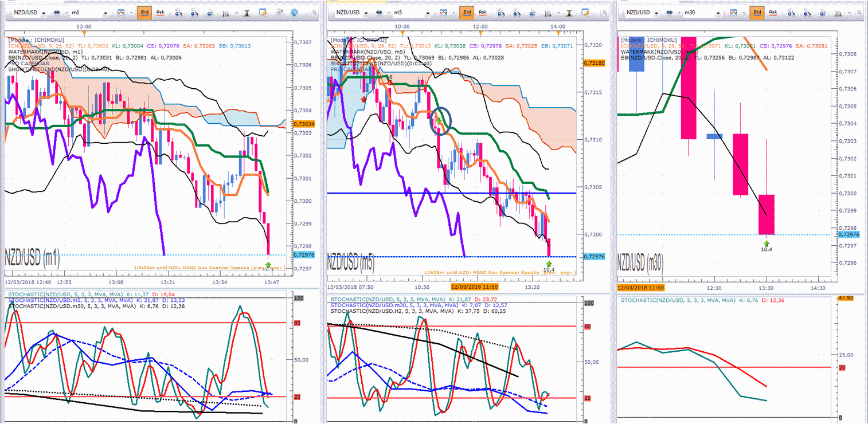Click the 14:00 time marker on the m5 chart
The width and height of the screenshot is (868, 424).
click(x=558, y=26)
